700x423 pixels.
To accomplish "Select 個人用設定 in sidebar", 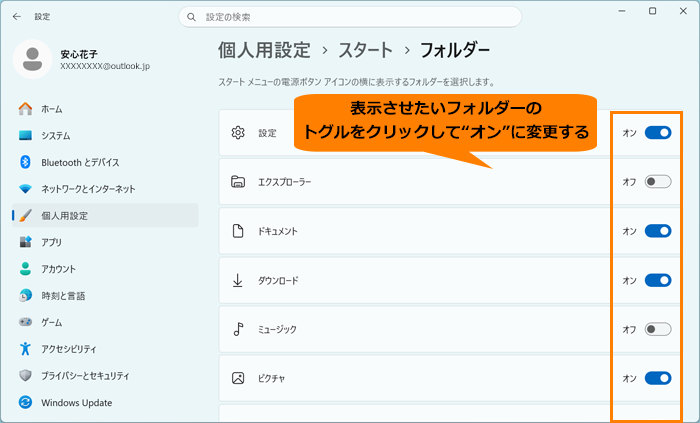I will pyautogui.click(x=105, y=216).
